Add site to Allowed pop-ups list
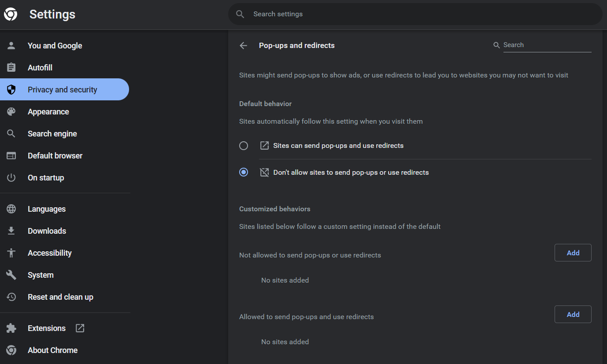Image resolution: width=607 pixels, height=364 pixels. coord(573,314)
